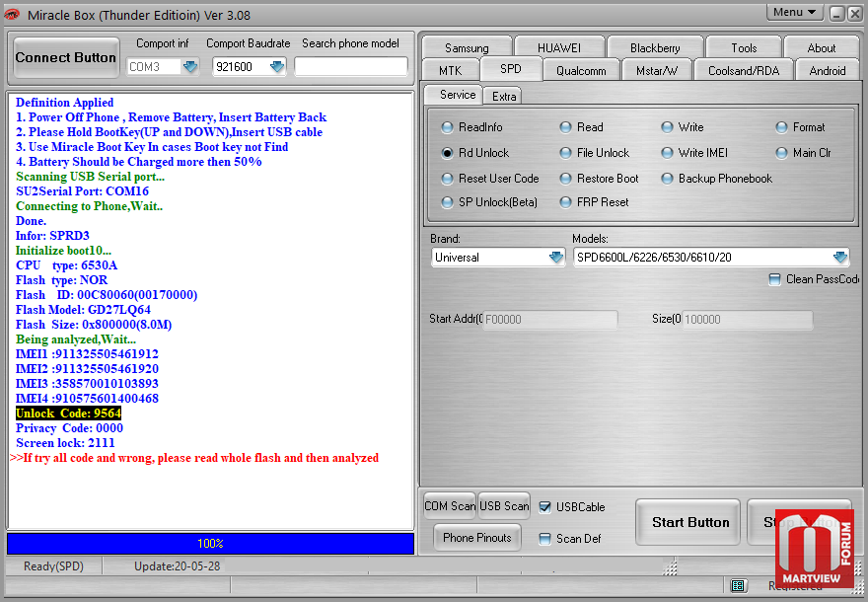Switch to the Mstar/W tab
The width and height of the screenshot is (868, 602).
(x=657, y=71)
